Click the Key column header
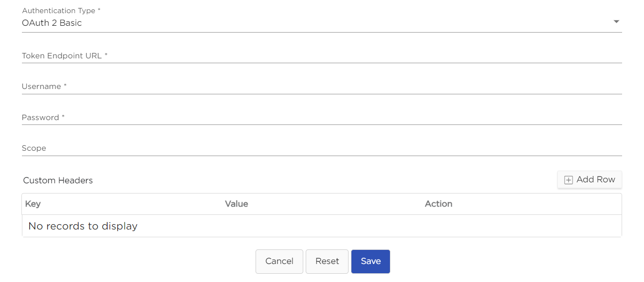 (x=33, y=204)
